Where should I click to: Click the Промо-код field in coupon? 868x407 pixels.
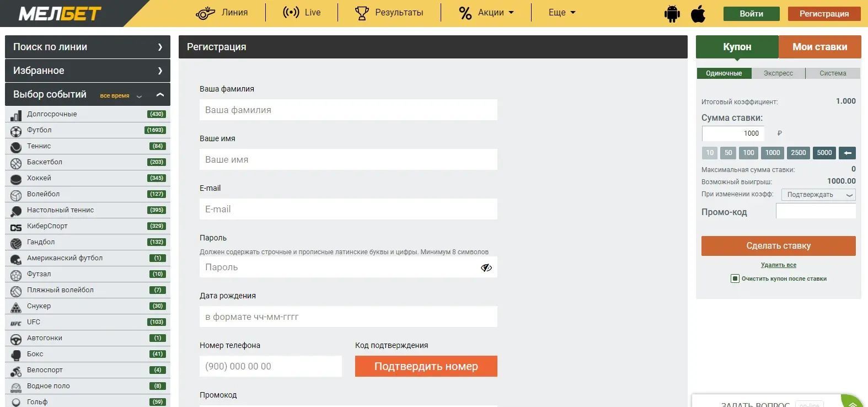click(x=816, y=211)
